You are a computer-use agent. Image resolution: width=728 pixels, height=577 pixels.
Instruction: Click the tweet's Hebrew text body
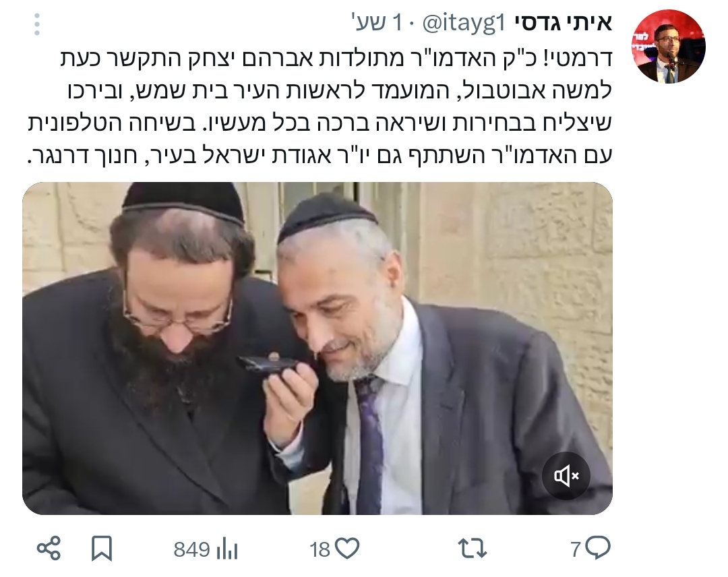pos(320,107)
